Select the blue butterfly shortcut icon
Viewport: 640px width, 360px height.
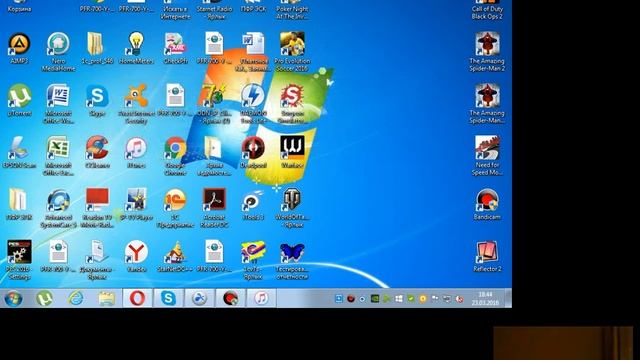point(292,252)
